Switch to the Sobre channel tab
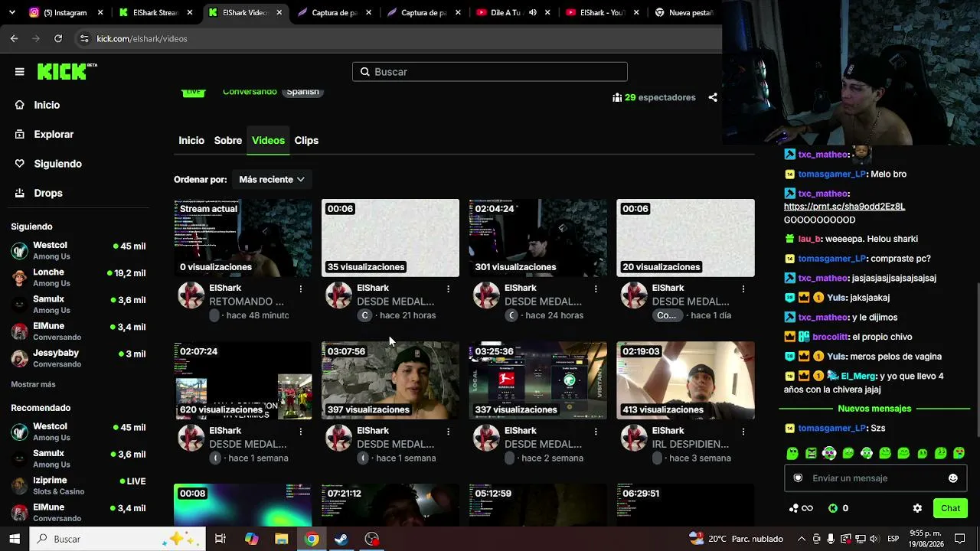This screenshot has width=980, height=551. point(228,140)
